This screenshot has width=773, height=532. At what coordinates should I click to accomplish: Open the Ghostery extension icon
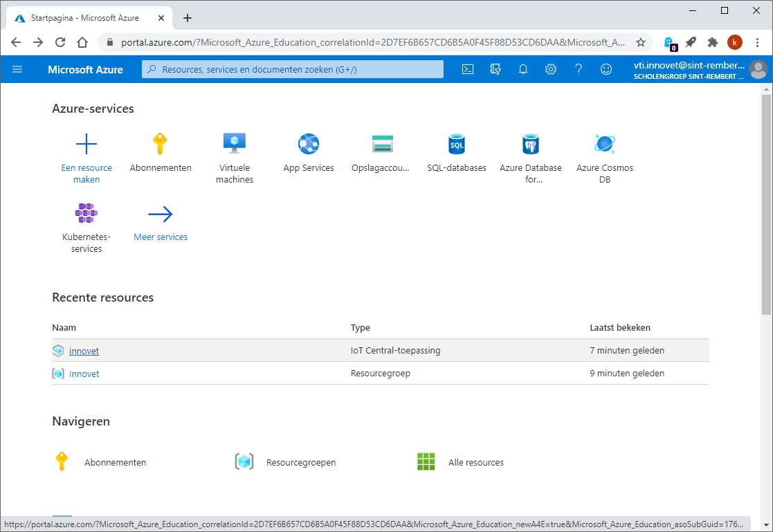point(669,44)
